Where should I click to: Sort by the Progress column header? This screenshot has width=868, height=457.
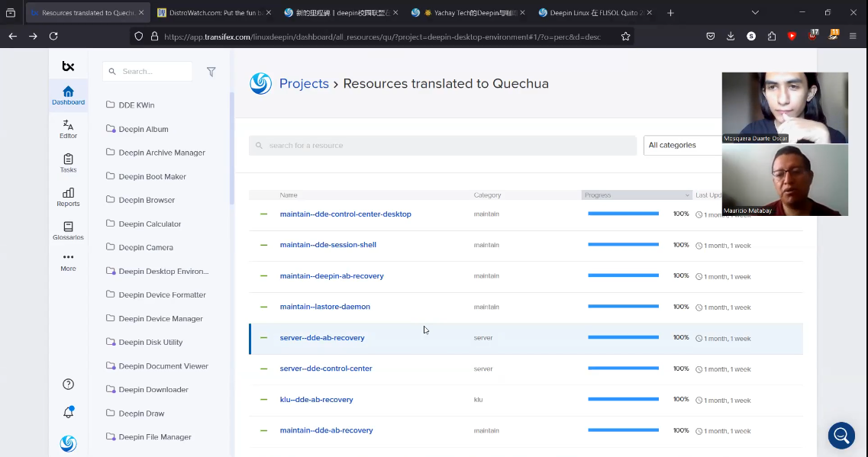(637, 195)
